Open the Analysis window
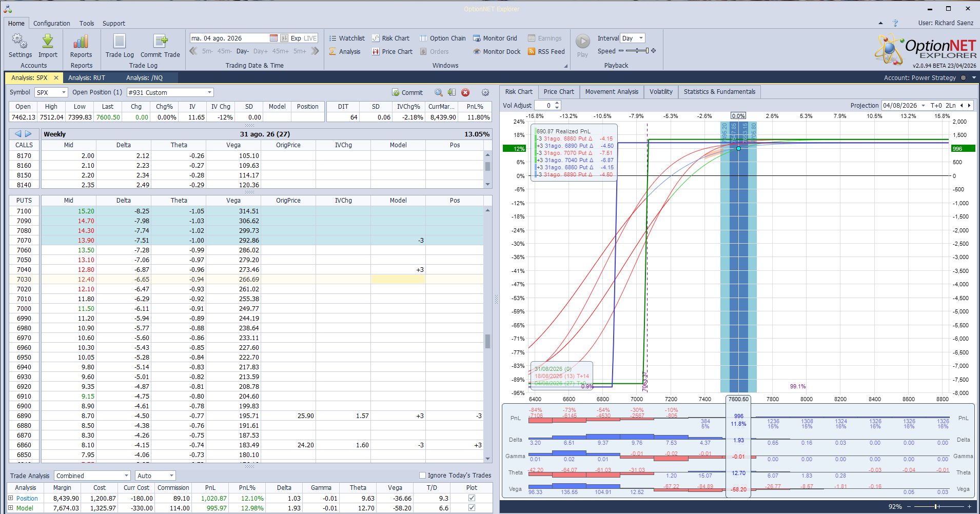980x514 pixels. coord(345,51)
